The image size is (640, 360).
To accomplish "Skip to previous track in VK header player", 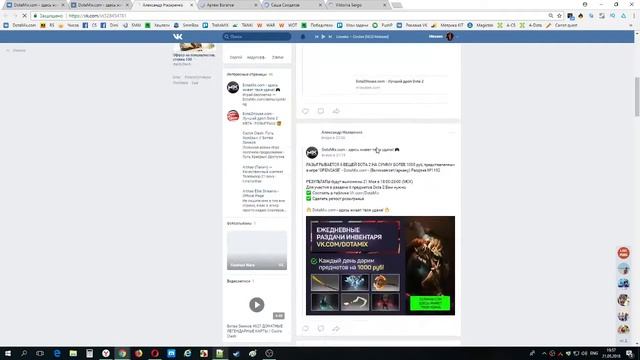I will 316,37.
